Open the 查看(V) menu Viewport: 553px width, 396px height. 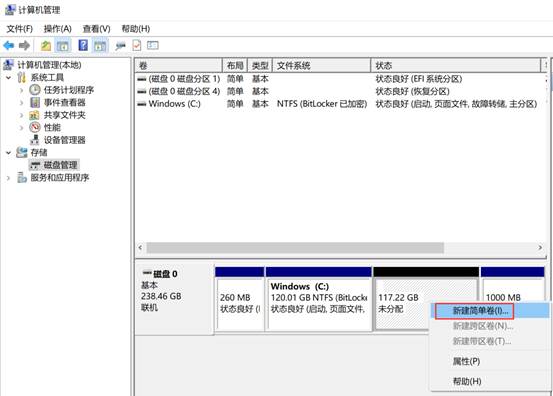click(96, 29)
